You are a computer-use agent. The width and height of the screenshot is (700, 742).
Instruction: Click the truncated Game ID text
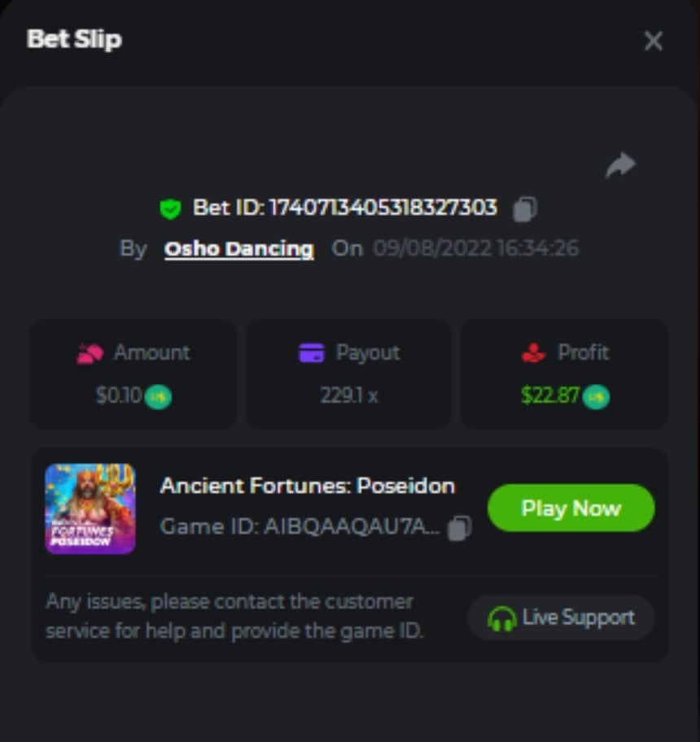(300, 527)
